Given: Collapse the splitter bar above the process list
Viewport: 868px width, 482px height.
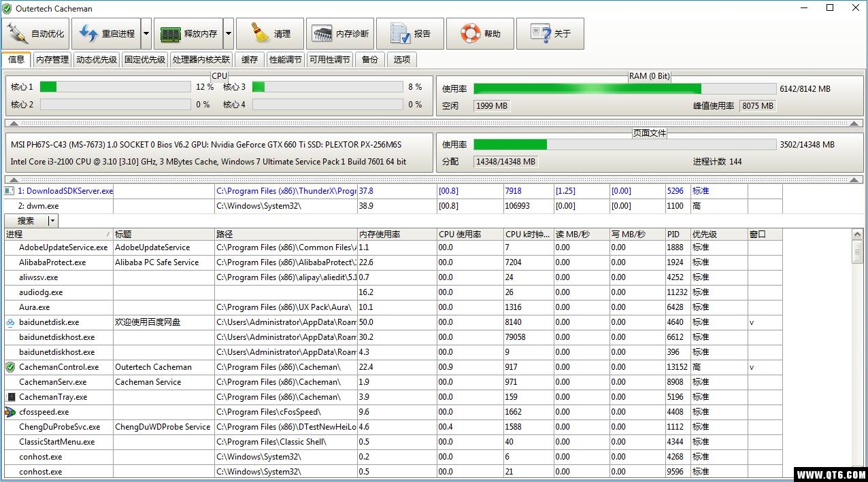Looking at the screenshot, I should click(433, 179).
